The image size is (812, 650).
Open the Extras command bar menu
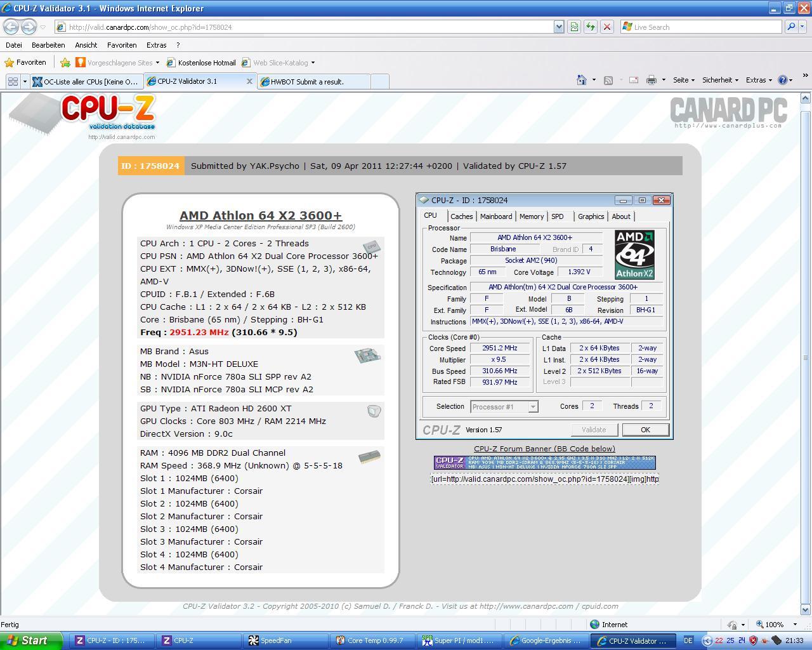tap(759, 80)
